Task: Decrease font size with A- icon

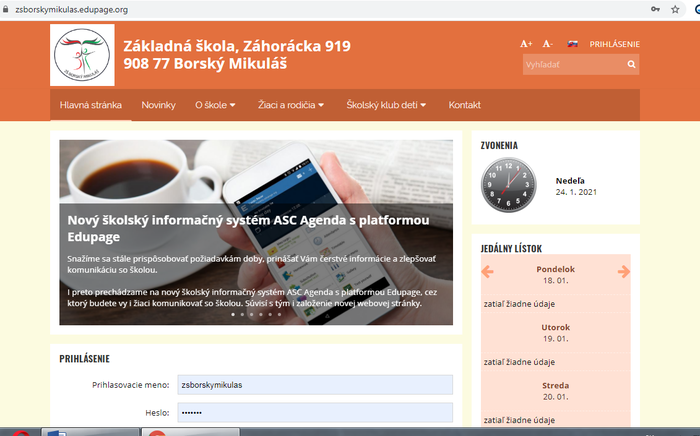Action: [x=547, y=44]
